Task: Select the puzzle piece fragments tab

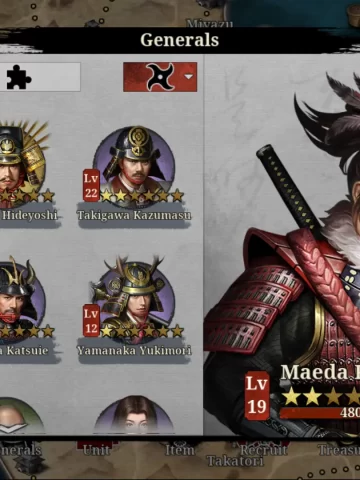Action: coord(40,77)
